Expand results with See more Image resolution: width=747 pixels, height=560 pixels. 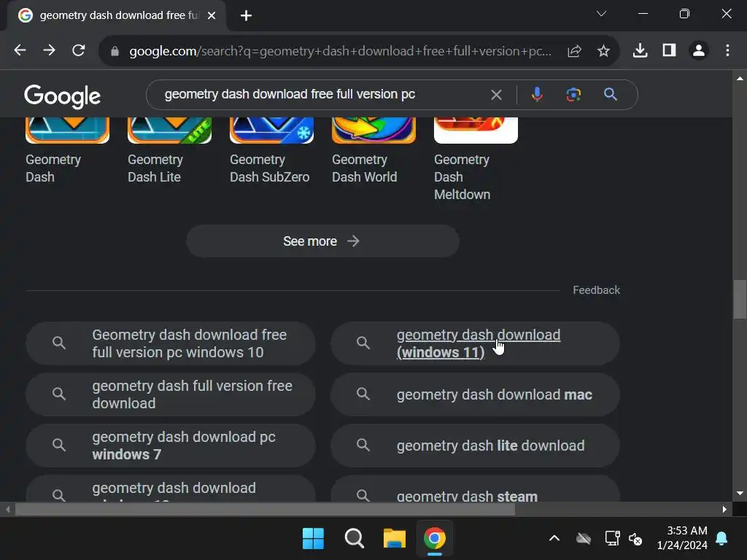click(x=322, y=241)
